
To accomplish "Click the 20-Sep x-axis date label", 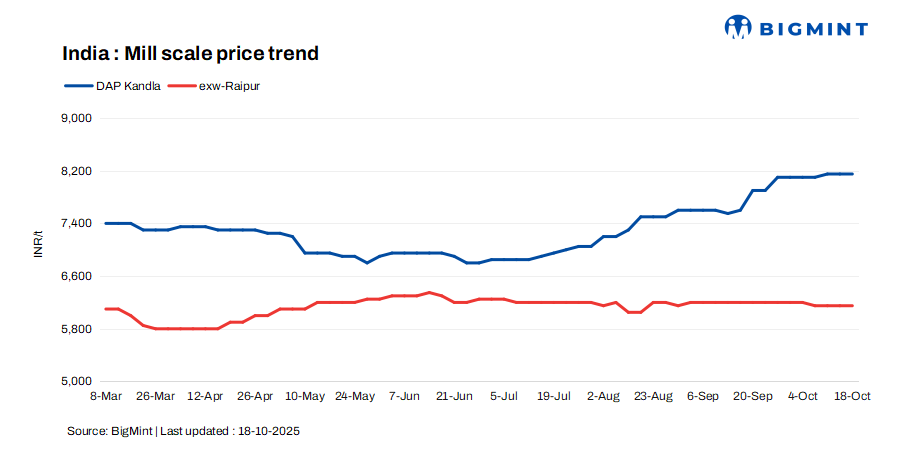I will pyautogui.click(x=753, y=397).
